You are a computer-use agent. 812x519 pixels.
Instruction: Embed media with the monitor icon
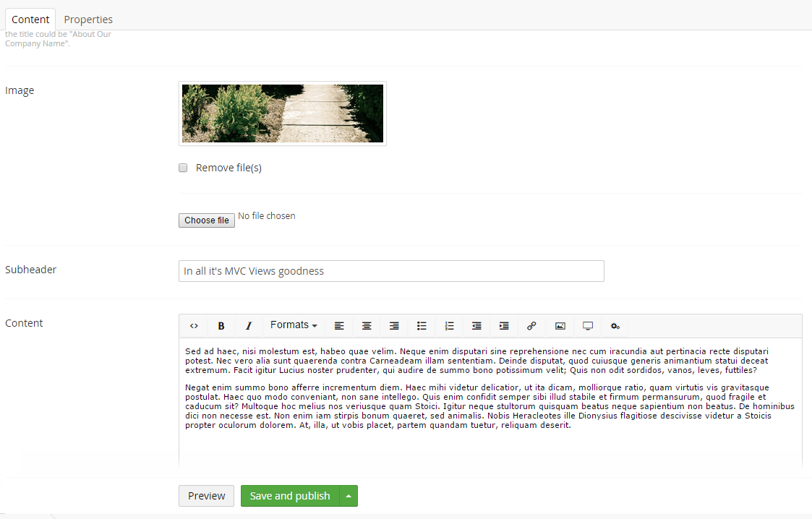coord(588,326)
